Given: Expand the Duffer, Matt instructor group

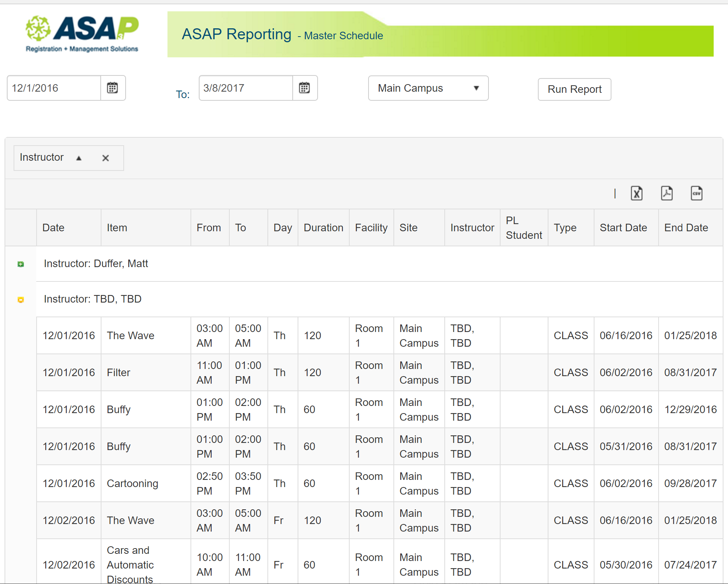Looking at the screenshot, I should tap(21, 264).
